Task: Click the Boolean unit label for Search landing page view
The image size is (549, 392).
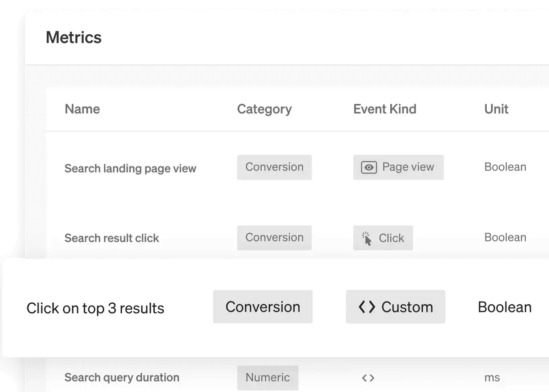Action: 505,167
